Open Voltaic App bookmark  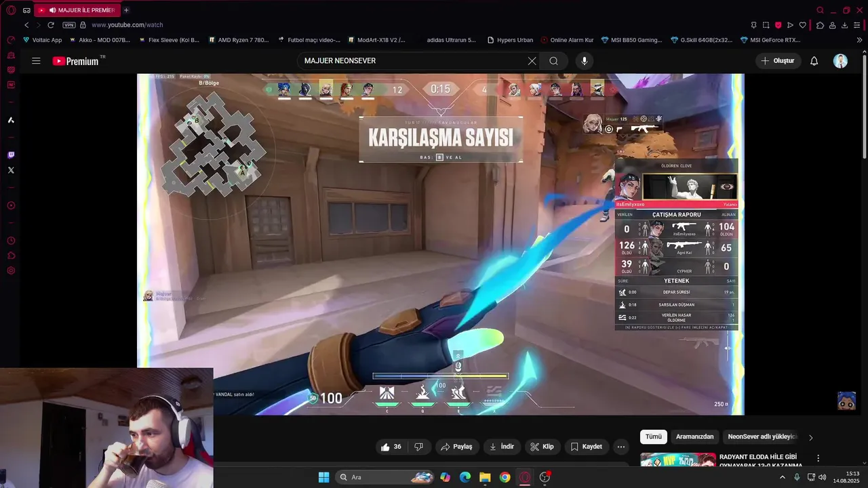click(x=42, y=40)
